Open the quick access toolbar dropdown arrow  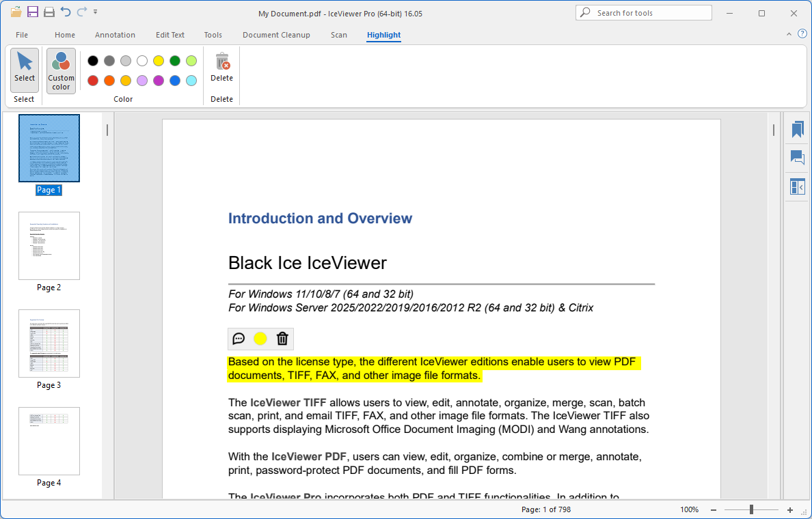coord(95,12)
